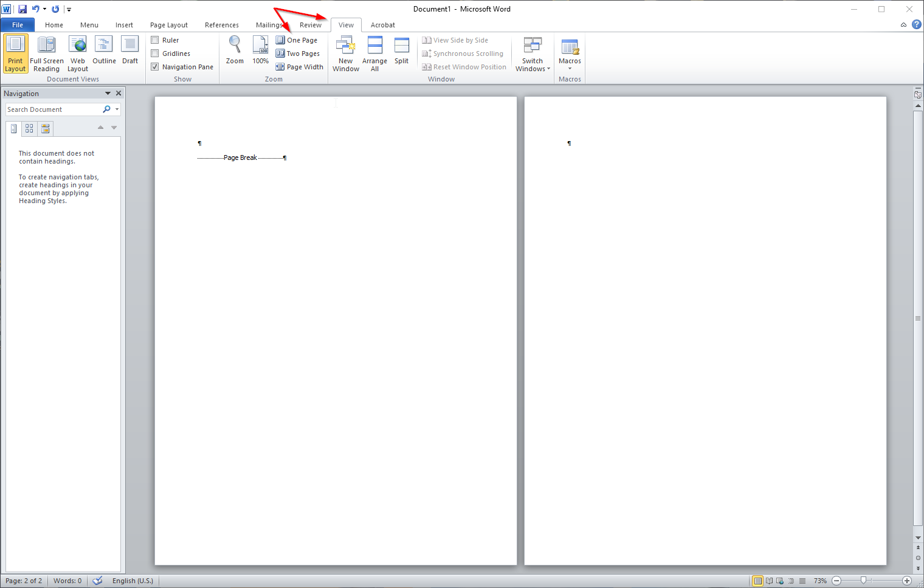
Task: Open Microsoft Word Help
Action: tap(917, 25)
